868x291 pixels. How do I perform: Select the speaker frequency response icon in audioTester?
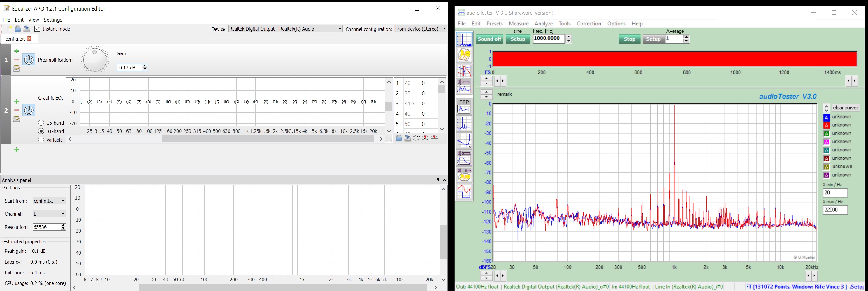point(464,158)
